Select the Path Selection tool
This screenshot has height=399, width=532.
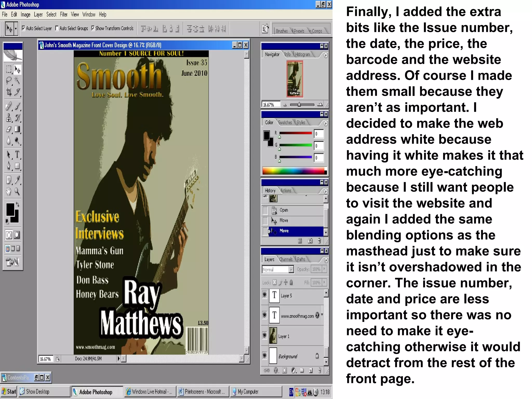[x=9, y=155]
